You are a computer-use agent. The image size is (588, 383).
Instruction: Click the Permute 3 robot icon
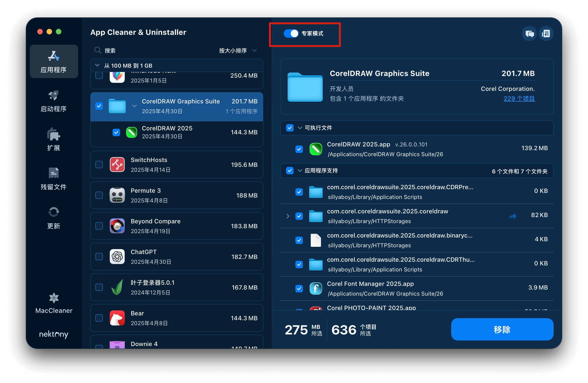[117, 195]
